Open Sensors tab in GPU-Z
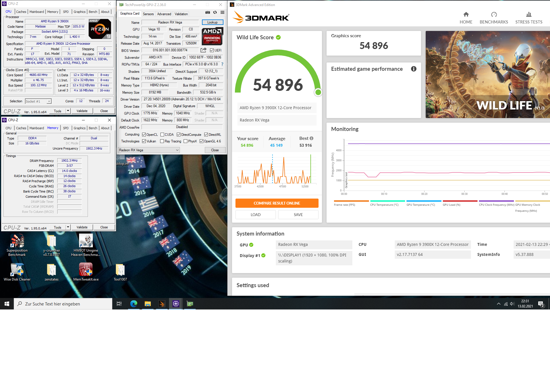Viewport: 550px width, 392px height. (x=148, y=14)
